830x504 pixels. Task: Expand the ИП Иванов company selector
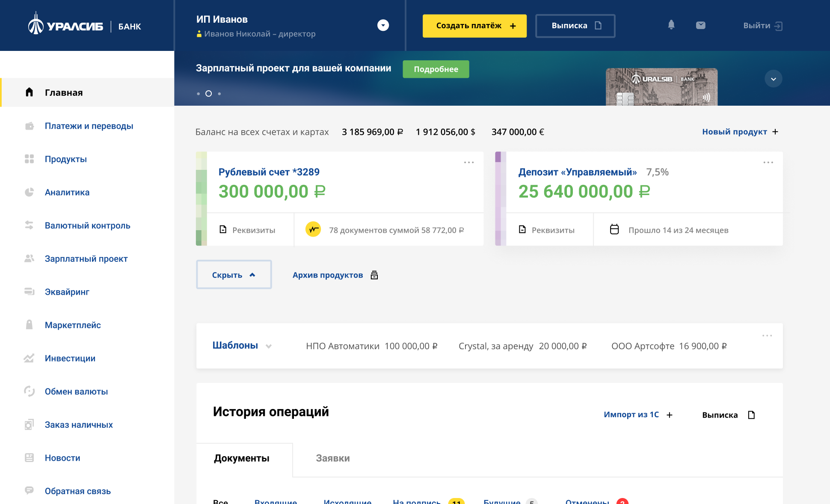[383, 25]
